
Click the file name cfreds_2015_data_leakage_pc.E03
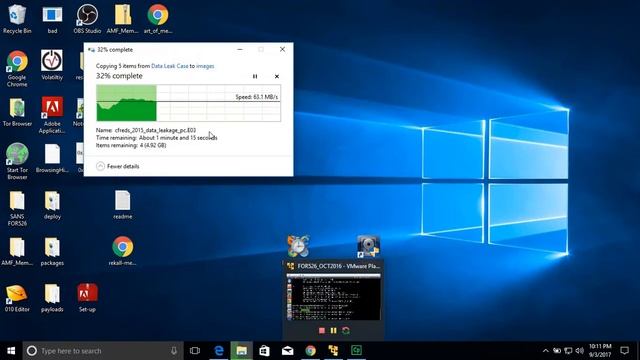coord(155,130)
